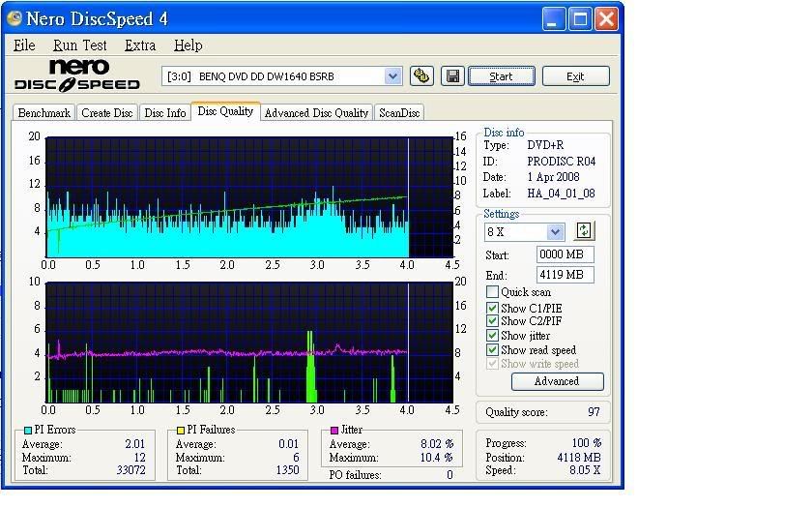This screenshot has height=508, width=812.
Task: Open the Run Test menu
Action: click(x=79, y=45)
